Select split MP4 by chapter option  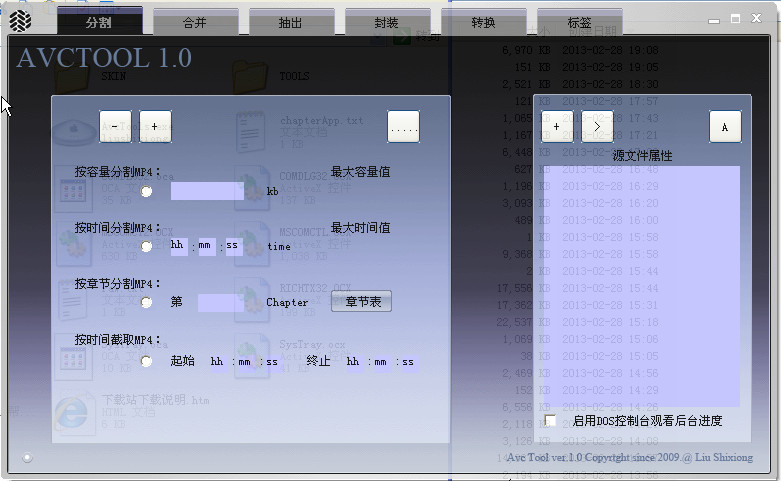(x=146, y=302)
